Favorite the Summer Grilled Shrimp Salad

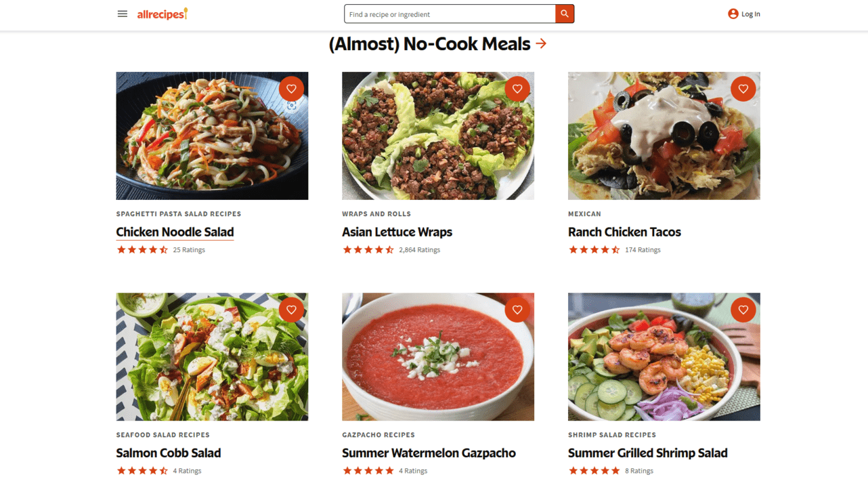pyautogui.click(x=743, y=310)
